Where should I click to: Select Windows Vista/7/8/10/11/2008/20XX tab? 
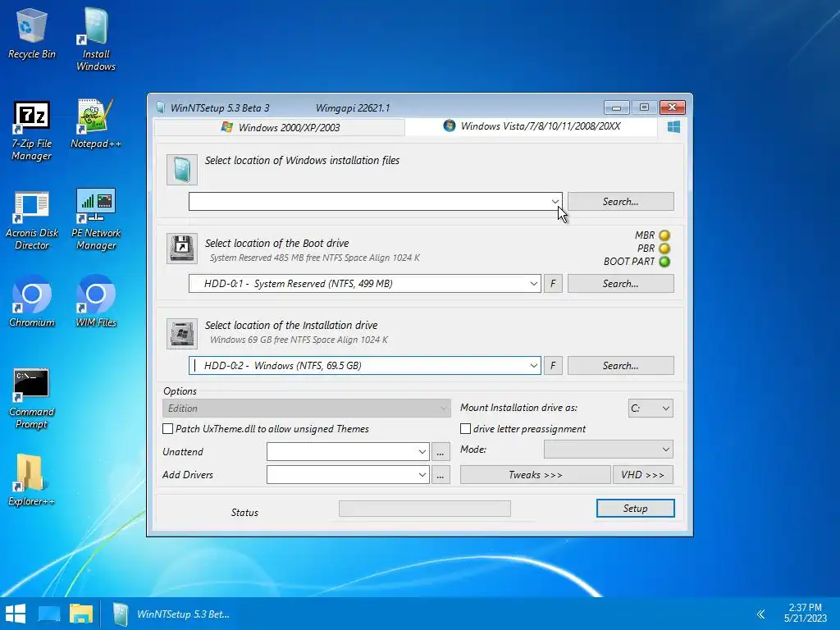point(532,126)
